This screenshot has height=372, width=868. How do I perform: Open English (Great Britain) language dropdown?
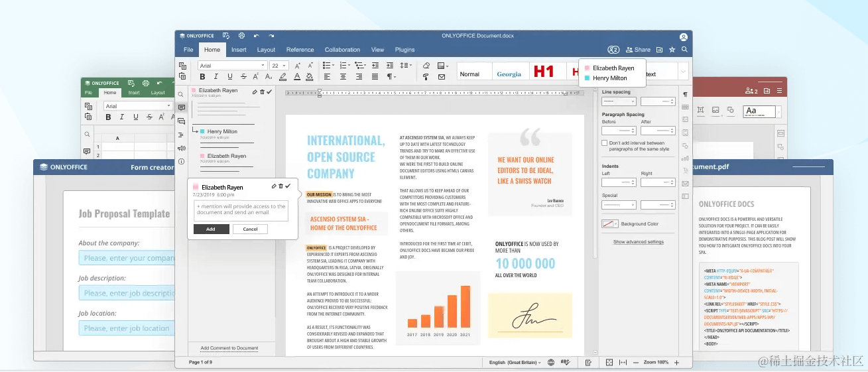tap(515, 363)
